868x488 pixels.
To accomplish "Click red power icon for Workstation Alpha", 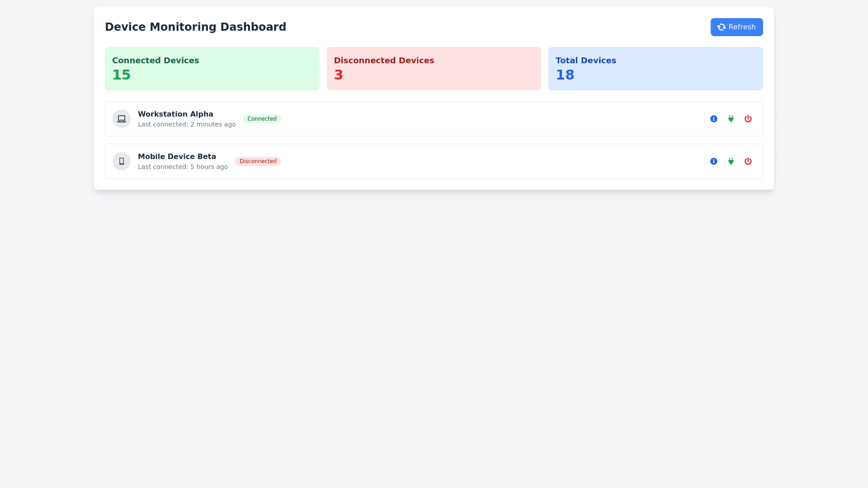I will point(748,119).
